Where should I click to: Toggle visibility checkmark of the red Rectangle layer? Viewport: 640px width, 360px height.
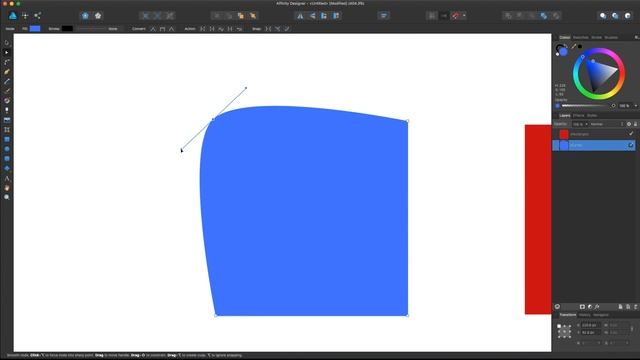point(631,133)
